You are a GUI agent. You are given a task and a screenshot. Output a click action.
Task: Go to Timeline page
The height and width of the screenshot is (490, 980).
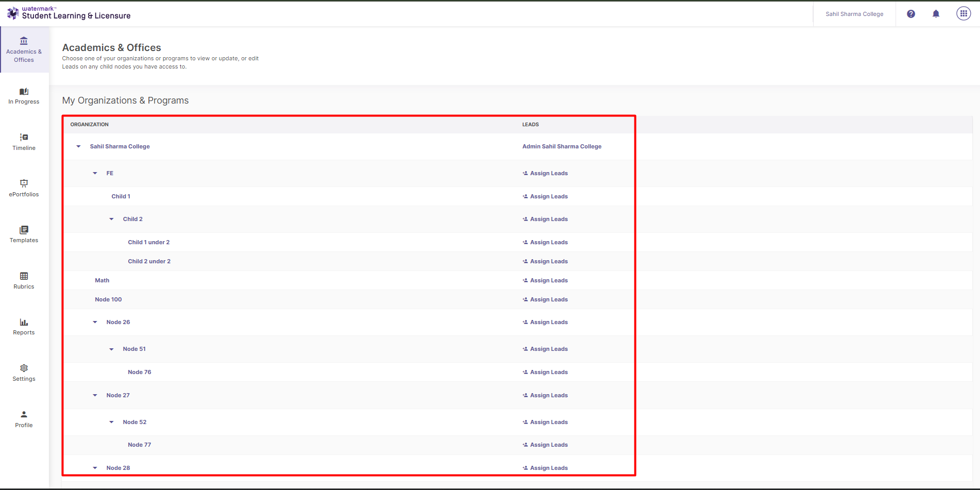(24, 142)
